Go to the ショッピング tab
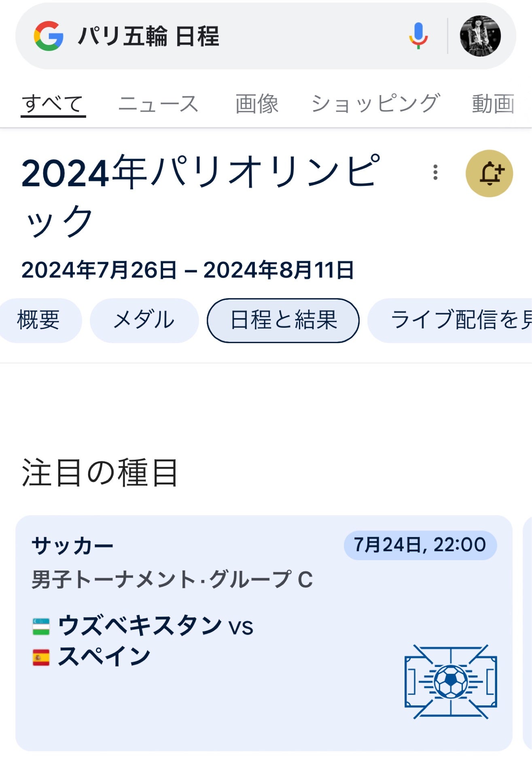This screenshot has width=532, height=777. 375,104
